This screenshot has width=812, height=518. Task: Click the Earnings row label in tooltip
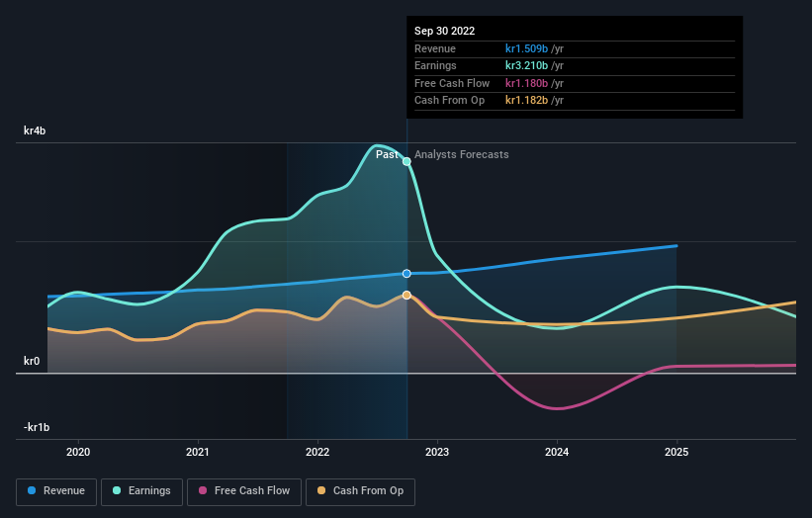pos(435,65)
